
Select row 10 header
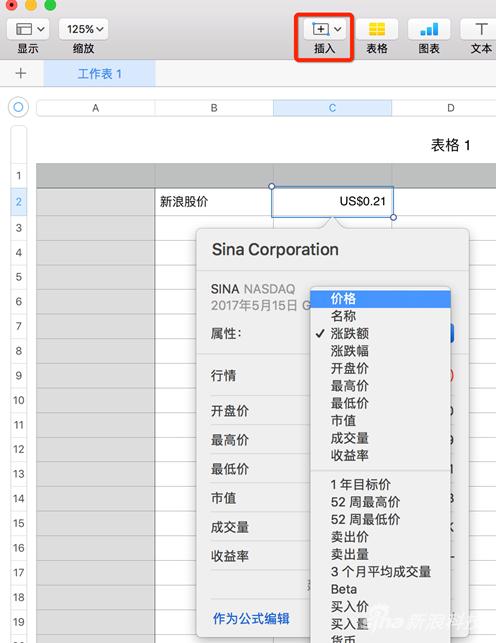tap(19, 400)
